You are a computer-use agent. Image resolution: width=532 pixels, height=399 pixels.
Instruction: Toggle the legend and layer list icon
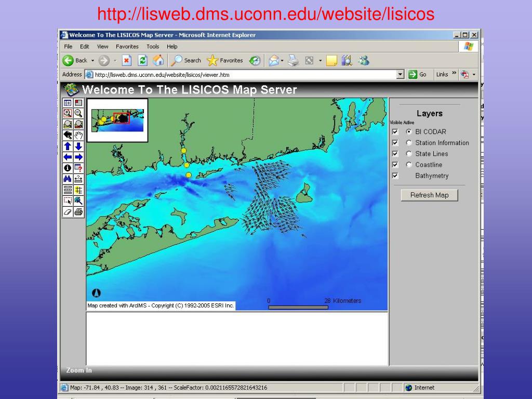click(68, 103)
